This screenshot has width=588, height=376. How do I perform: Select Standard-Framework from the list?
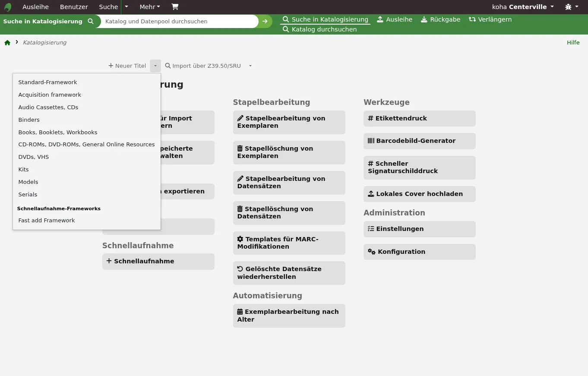click(x=87, y=82)
